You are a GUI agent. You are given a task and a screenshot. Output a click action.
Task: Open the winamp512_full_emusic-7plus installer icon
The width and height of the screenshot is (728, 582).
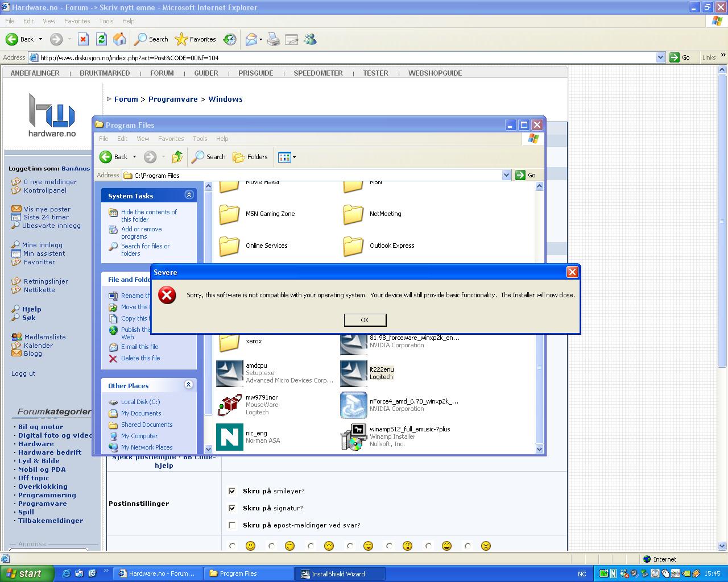[x=353, y=437]
